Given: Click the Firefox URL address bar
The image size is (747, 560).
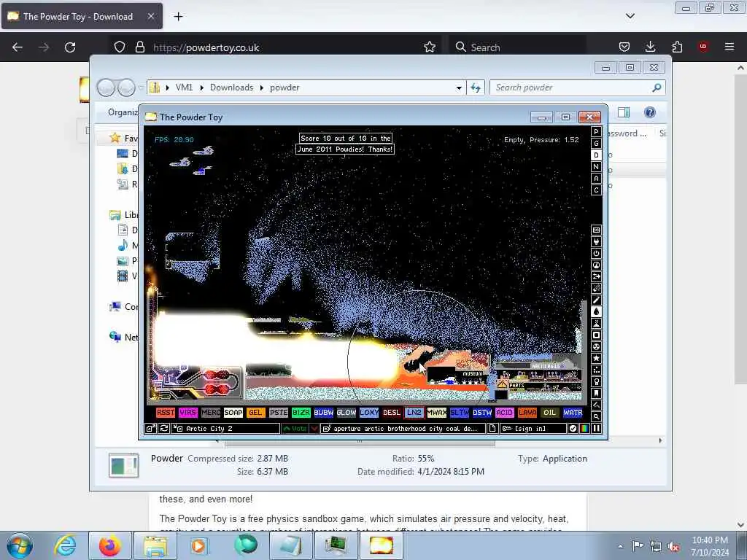Looking at the screenshot, I should 286,47.
